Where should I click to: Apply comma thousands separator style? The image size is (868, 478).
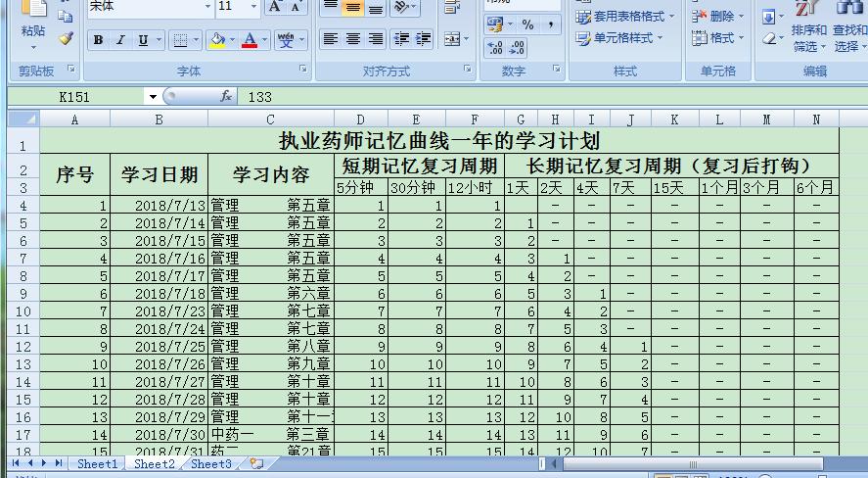pyautogui.click(x=551, y=24)
